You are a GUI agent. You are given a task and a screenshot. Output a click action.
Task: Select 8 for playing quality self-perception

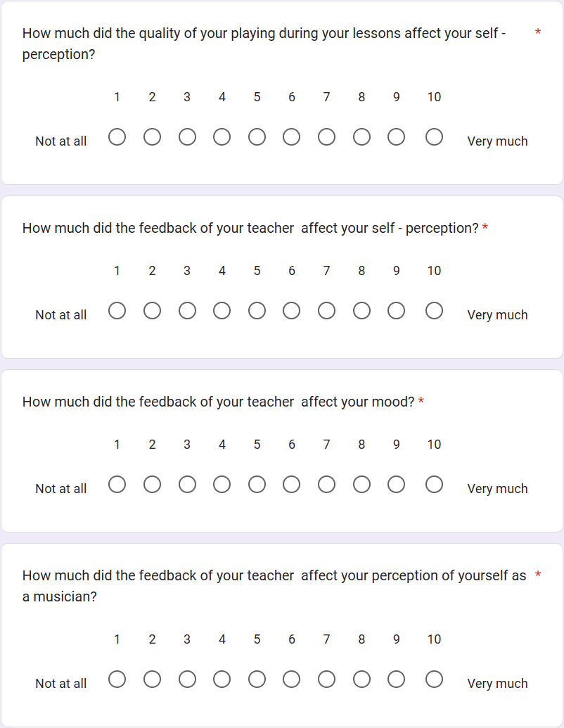361,136
